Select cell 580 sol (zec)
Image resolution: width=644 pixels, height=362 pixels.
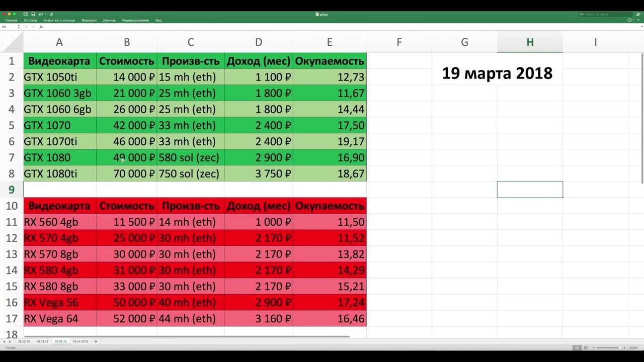[x=191, y=157]
